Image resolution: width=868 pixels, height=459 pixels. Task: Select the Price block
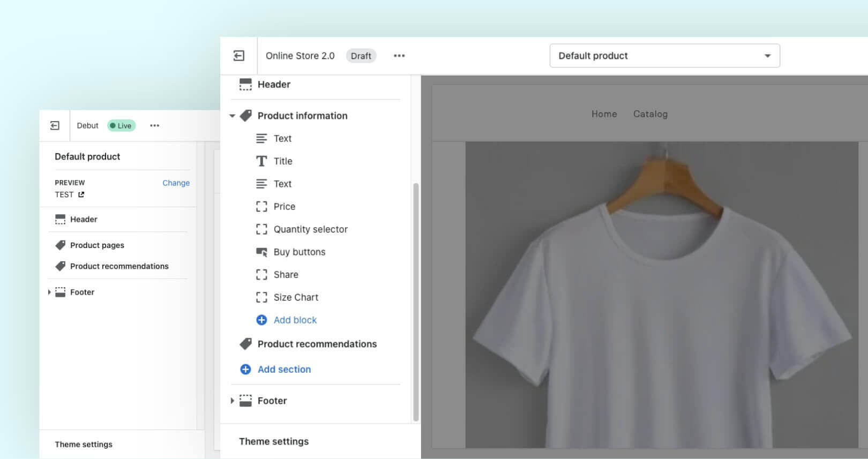[285, 207]
